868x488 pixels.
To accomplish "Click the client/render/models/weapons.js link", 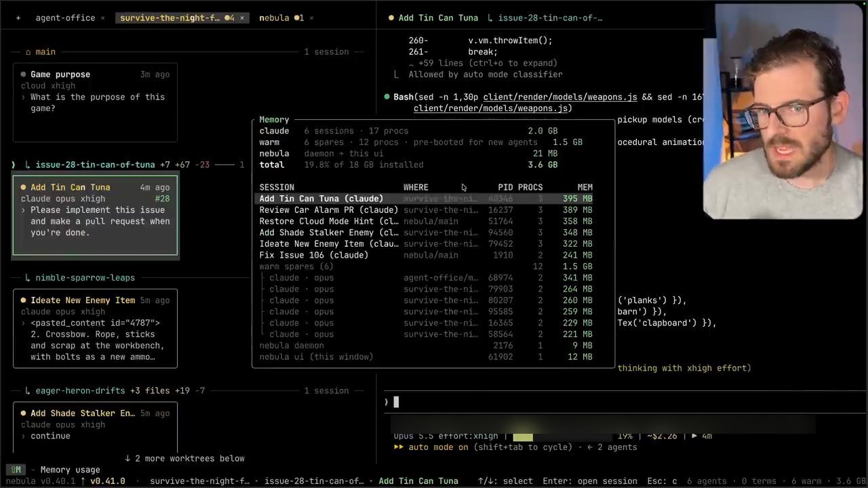I will 560,97.
